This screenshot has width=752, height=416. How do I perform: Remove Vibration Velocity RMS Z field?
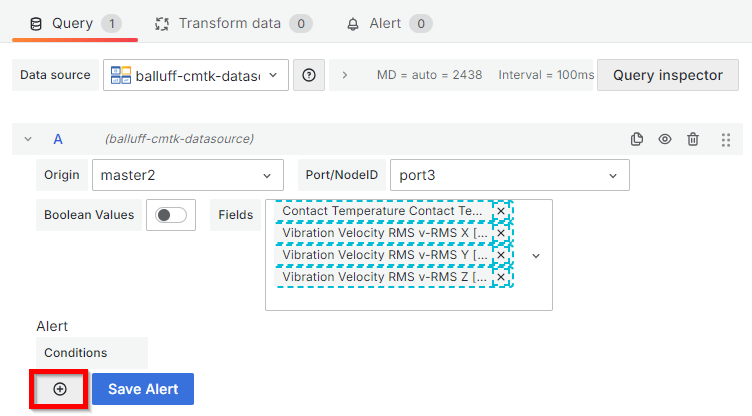coord(501,277)
